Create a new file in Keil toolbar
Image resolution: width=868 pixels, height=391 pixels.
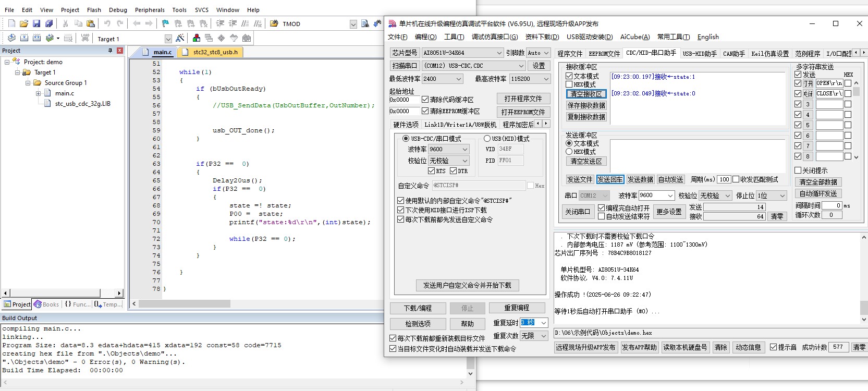[x=11, y=23]
